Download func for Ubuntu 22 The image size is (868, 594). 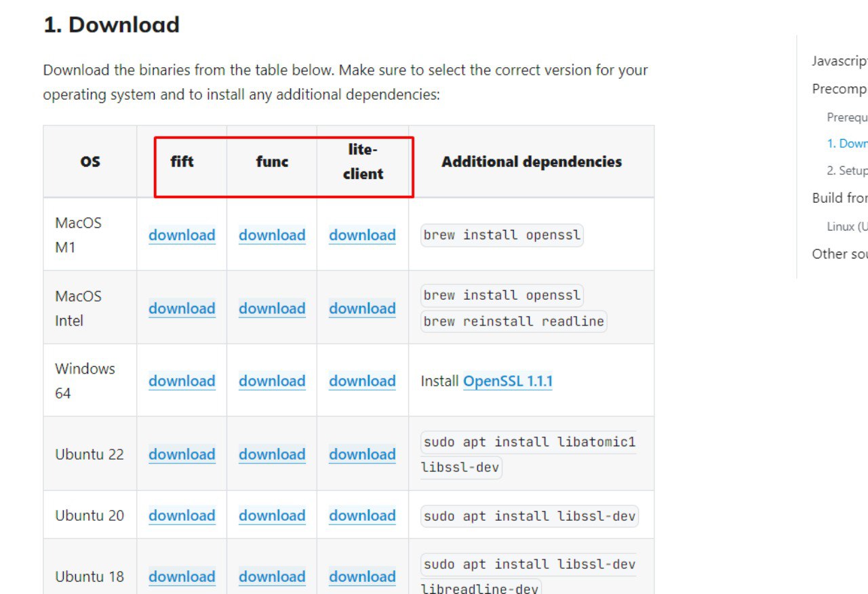click(272, 454)
